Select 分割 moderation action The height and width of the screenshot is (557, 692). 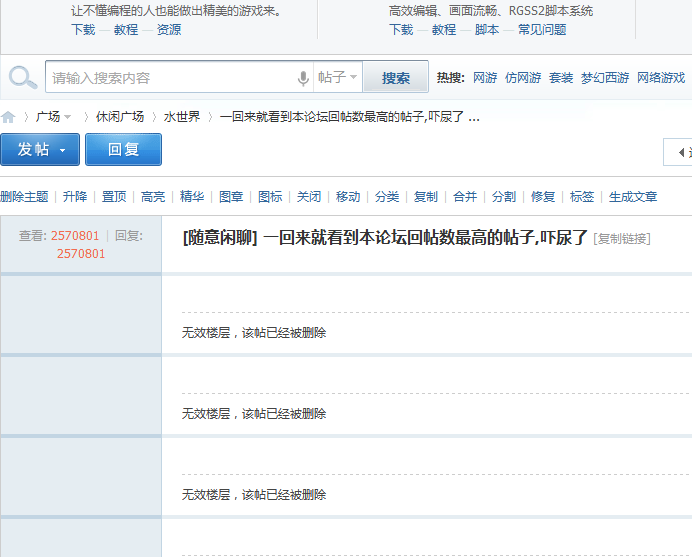click(504, 196)
